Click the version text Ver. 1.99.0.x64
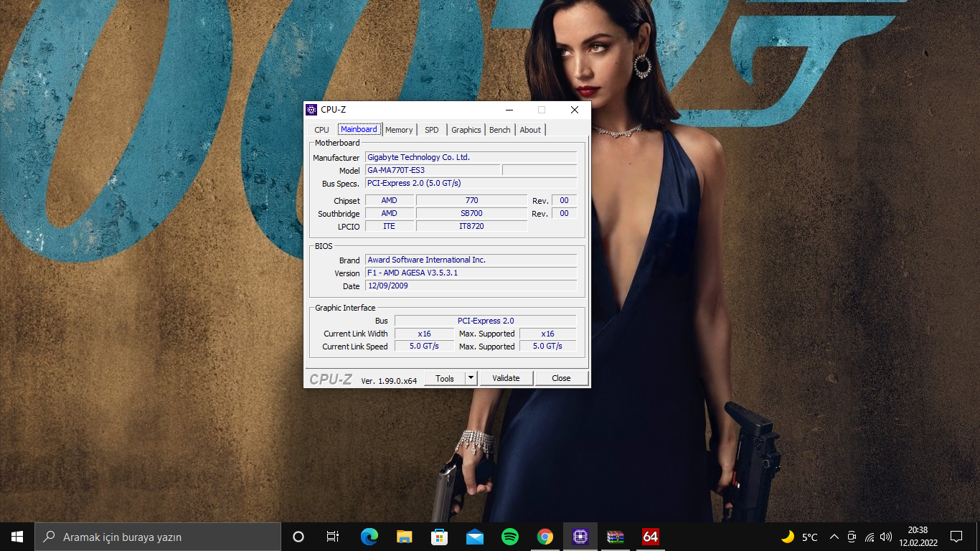Viewport: 980px width, 551px height. (389, 380)
